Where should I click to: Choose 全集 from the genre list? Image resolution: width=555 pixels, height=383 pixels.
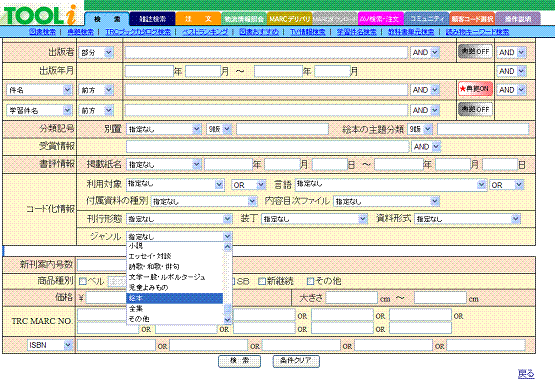(174, 309)
